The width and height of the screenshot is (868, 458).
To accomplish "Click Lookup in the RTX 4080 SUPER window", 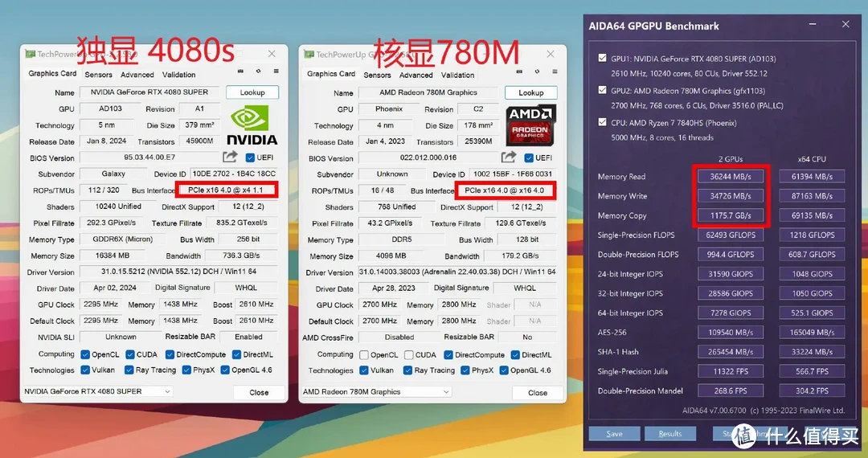I will (x=252, y=92).
